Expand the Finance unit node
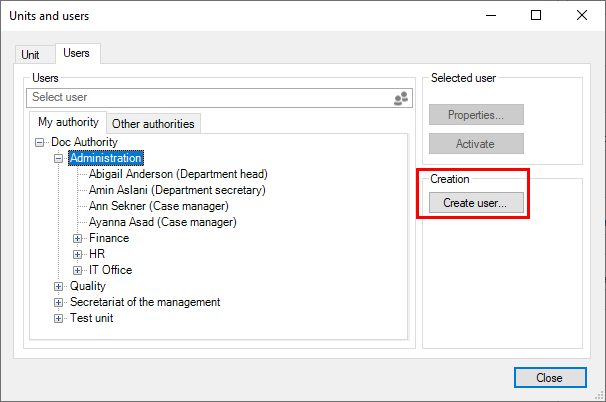Image resolution: width=606 pixels, height=402 pixels. (x=78, y=238)
